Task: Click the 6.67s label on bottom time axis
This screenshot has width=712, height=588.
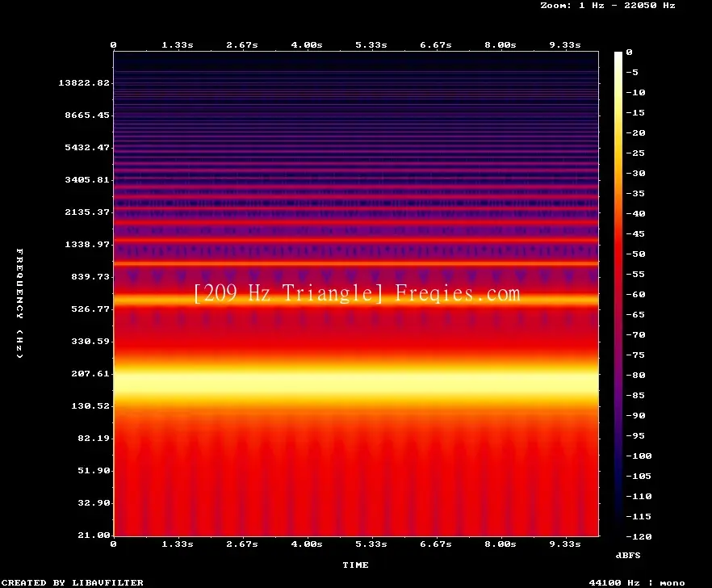Action: 435,544
